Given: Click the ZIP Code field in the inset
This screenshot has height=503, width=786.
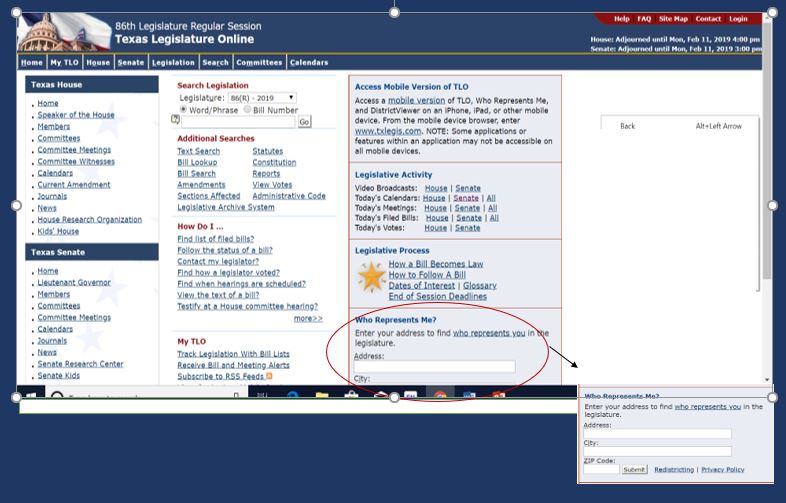Looking at the screenshot, I should [602, 469].
